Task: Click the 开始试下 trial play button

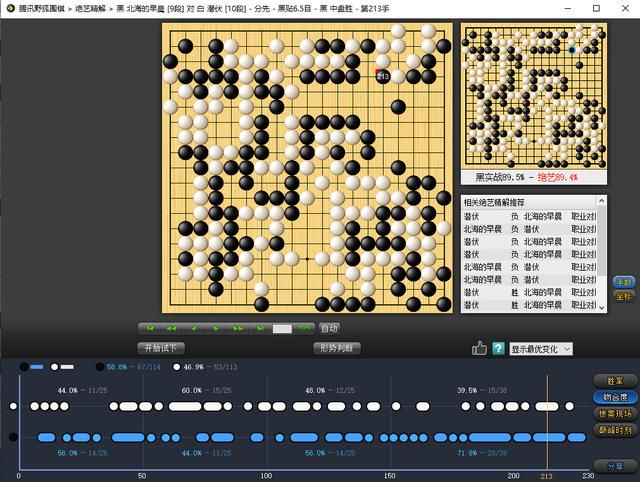Action: pos(161,348)
